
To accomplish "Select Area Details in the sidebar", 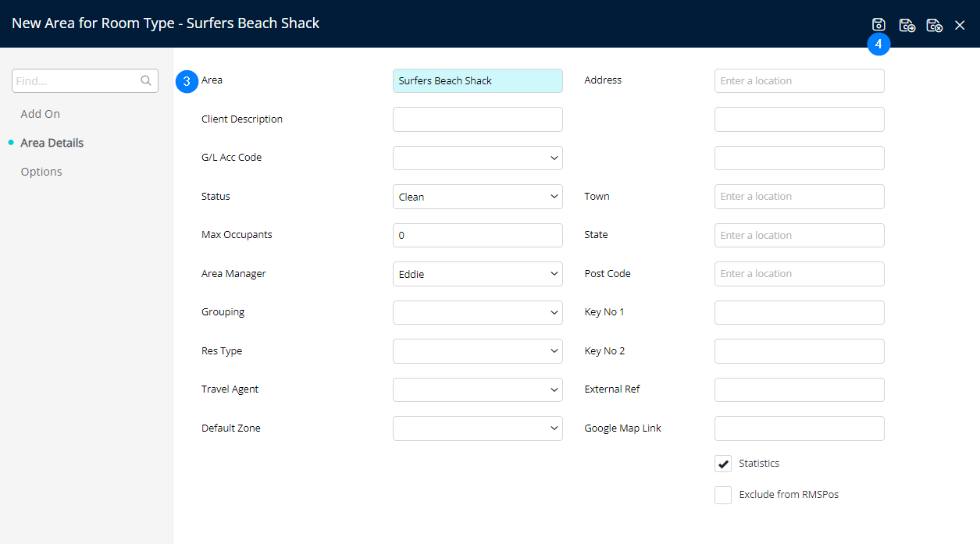I will 52,143.
